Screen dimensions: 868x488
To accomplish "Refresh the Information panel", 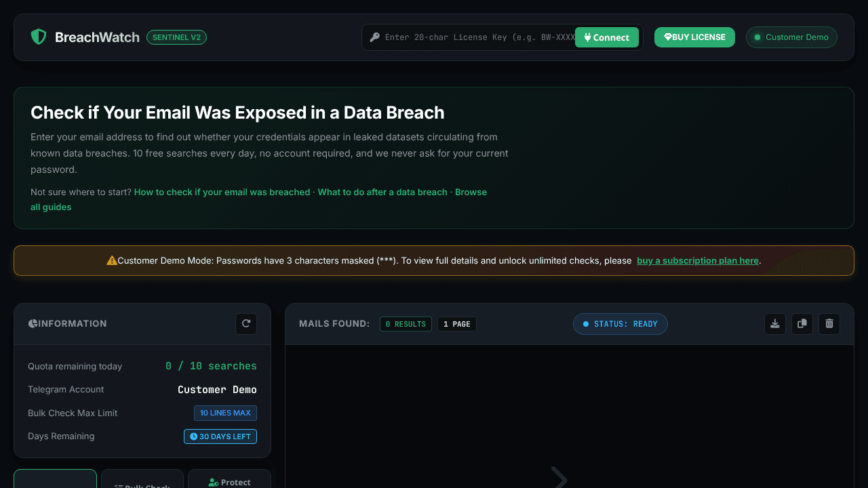I will [246, 323].
